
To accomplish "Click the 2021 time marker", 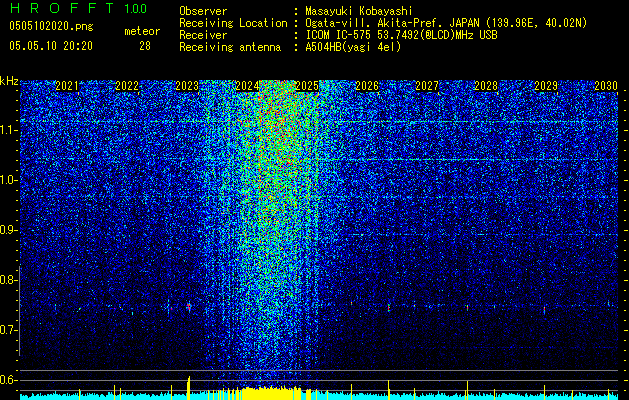I will (67, 86).
